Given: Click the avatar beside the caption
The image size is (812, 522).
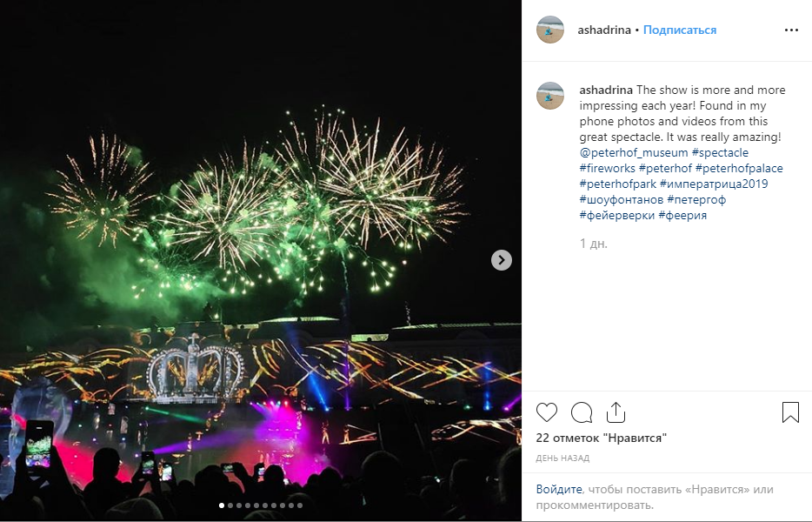Looking at the screenshot, I should click(x=550, y=96).
